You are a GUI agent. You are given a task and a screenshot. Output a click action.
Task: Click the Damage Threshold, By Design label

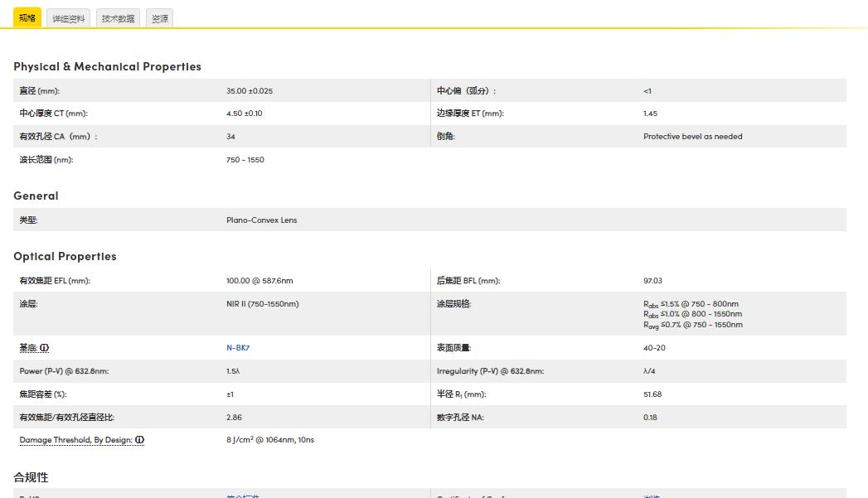pyautogui.click(x=75, y=440)
